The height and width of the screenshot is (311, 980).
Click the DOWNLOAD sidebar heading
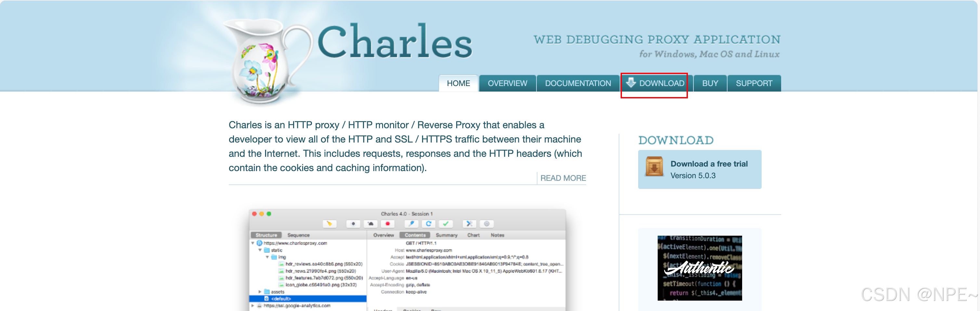click(x=676, y=140)
